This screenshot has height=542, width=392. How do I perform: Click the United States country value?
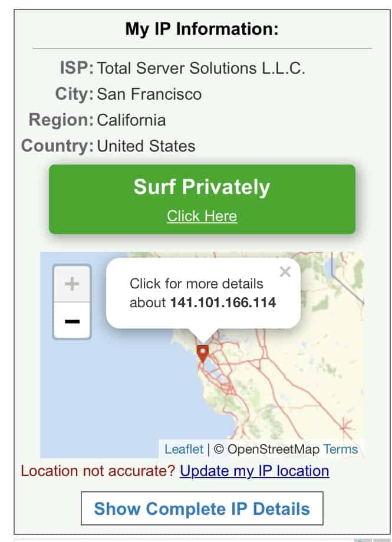click(146, 146)
